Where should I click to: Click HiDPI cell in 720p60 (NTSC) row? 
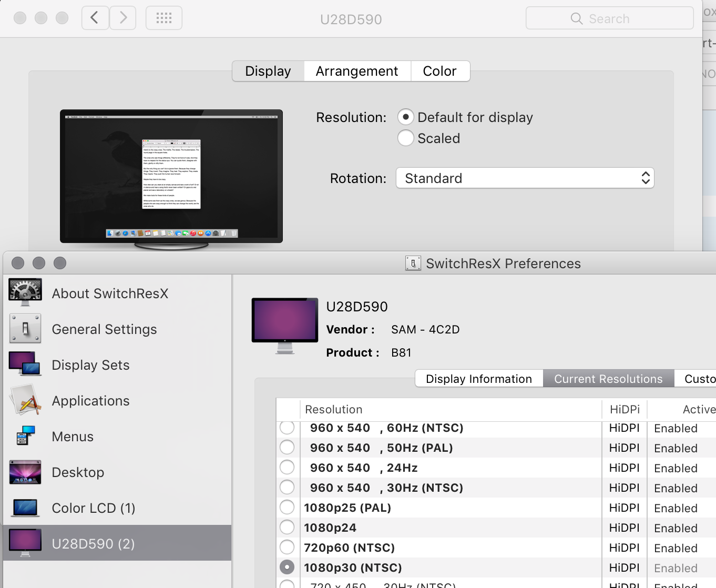coord(624,548)
